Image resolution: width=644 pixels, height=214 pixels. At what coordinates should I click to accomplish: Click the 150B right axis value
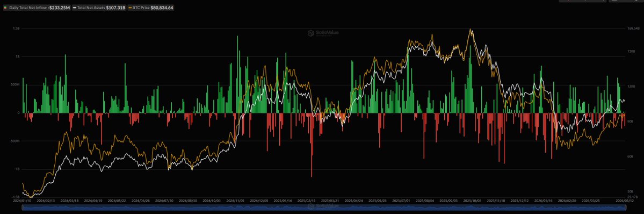(631, 52)
